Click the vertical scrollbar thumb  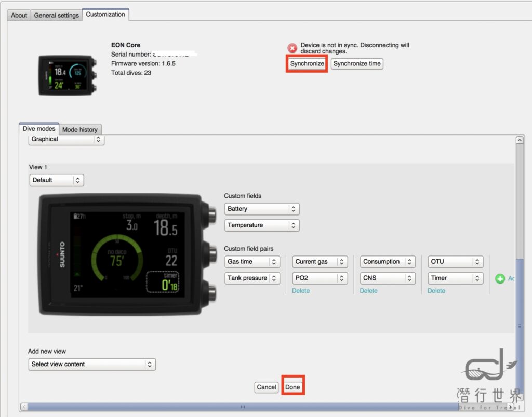point(520,326)
